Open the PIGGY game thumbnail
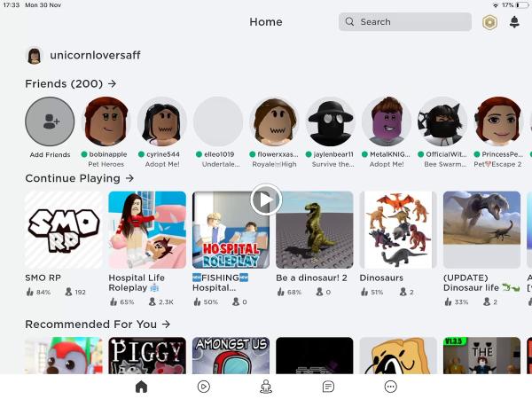 tap(147, 356)
